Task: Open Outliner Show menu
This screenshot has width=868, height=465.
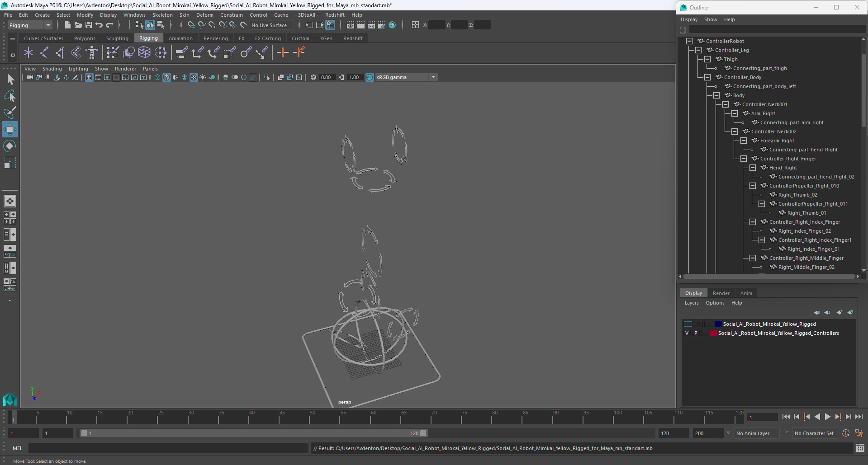Action: pyautogui.click(x=711, y=19)
